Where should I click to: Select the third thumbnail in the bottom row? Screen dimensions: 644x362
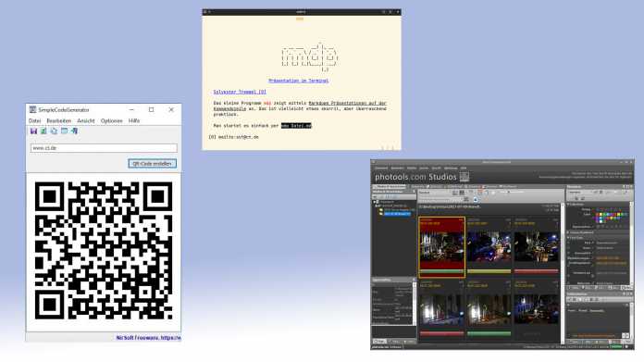[536, 309]
